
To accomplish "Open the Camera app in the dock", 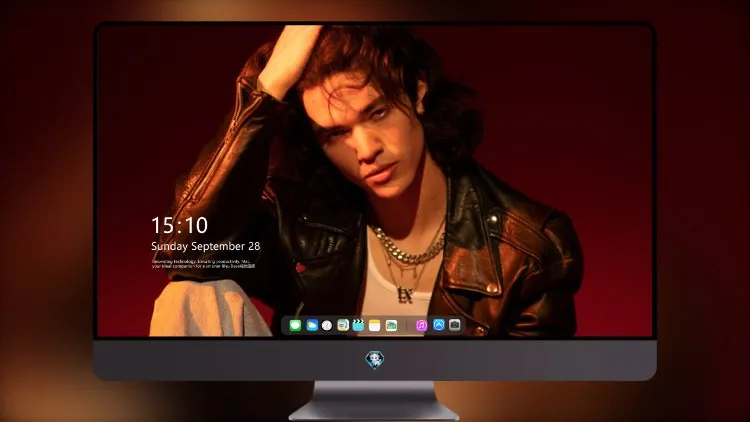I will [x=455, y=325].
